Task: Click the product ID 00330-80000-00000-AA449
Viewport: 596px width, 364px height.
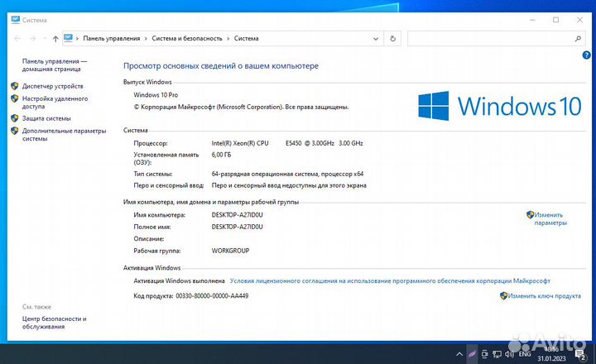Action: click(212, 295)
